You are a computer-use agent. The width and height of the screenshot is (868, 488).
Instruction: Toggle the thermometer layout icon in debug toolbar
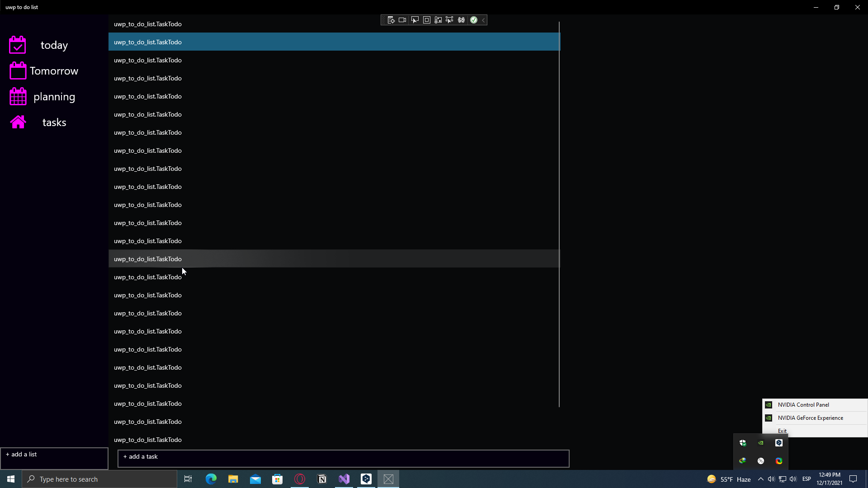(x=438, y=20)
